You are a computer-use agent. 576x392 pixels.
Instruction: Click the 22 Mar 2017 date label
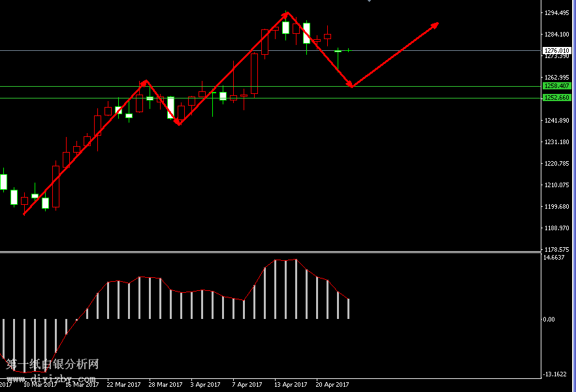pyautogui.click(x=123, y=385)
